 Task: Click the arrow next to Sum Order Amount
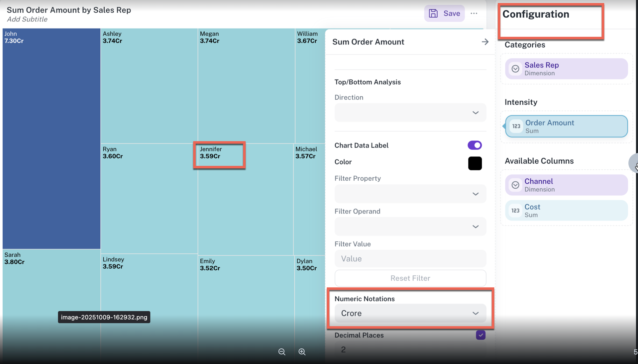(x=485, y=42)
